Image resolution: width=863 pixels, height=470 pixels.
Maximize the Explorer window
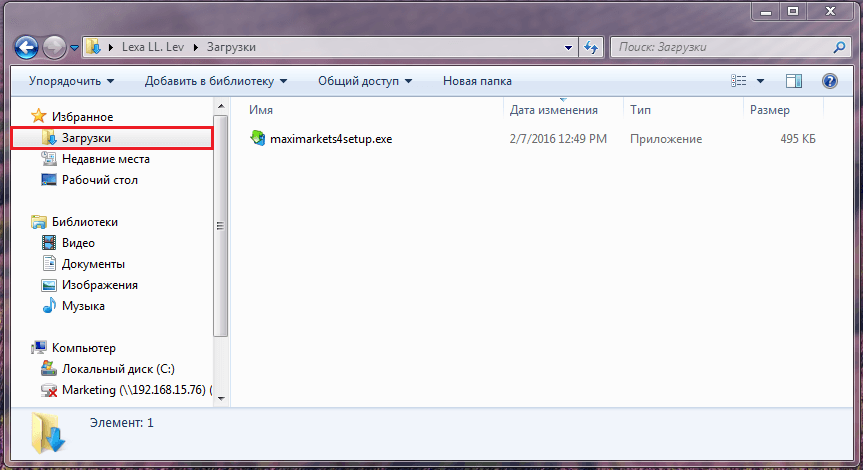click(x=793, y=10)
